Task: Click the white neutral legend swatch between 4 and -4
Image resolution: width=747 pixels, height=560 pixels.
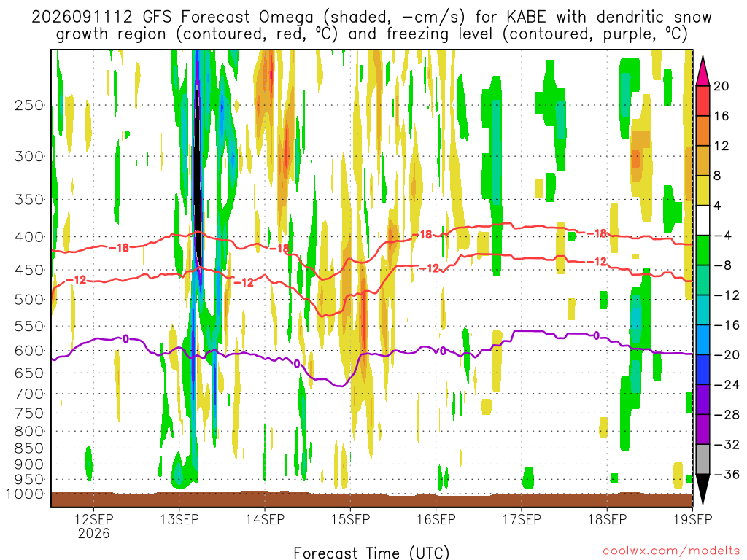Action: pos(703,220)
